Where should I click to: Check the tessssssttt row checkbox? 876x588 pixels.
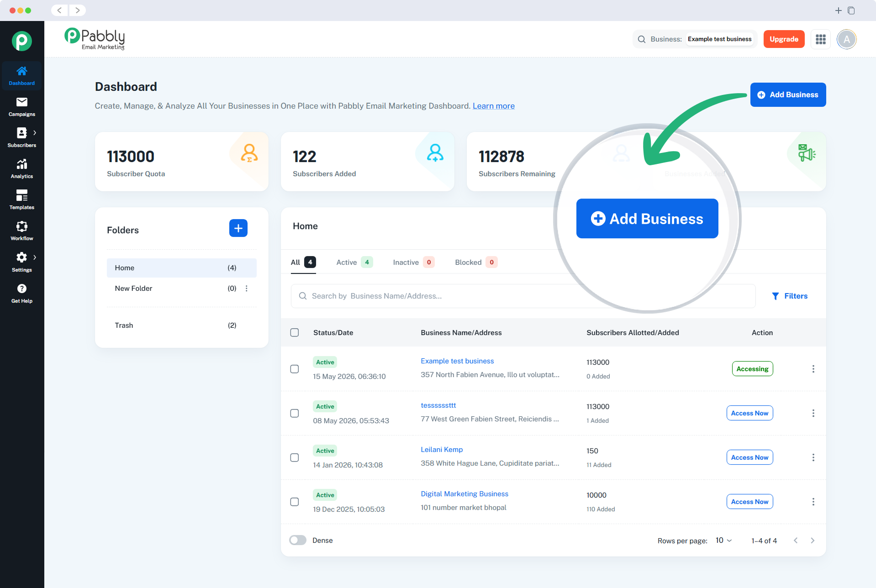pos(295,413)
